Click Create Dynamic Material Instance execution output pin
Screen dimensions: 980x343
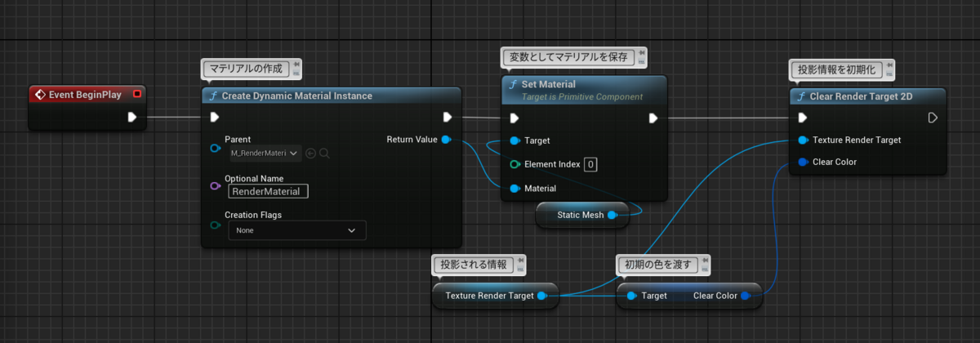pyautogui.click(x=447, y=118)
